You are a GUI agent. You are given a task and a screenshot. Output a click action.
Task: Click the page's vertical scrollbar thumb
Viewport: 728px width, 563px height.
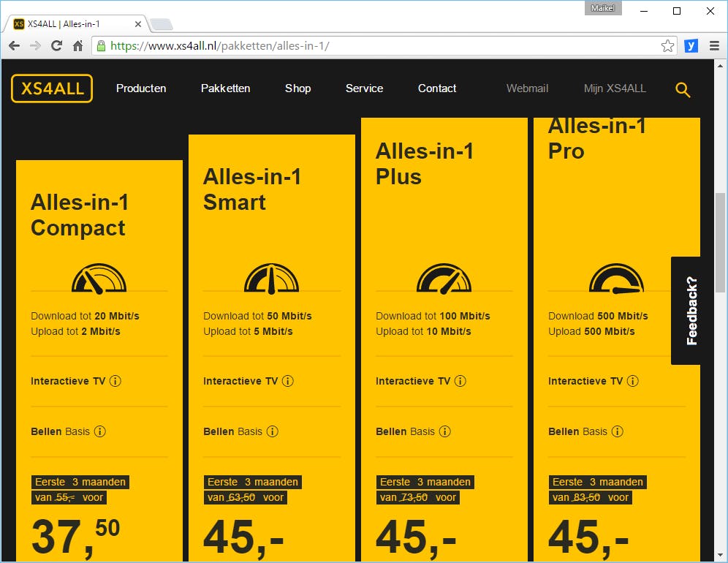point(720,242)
